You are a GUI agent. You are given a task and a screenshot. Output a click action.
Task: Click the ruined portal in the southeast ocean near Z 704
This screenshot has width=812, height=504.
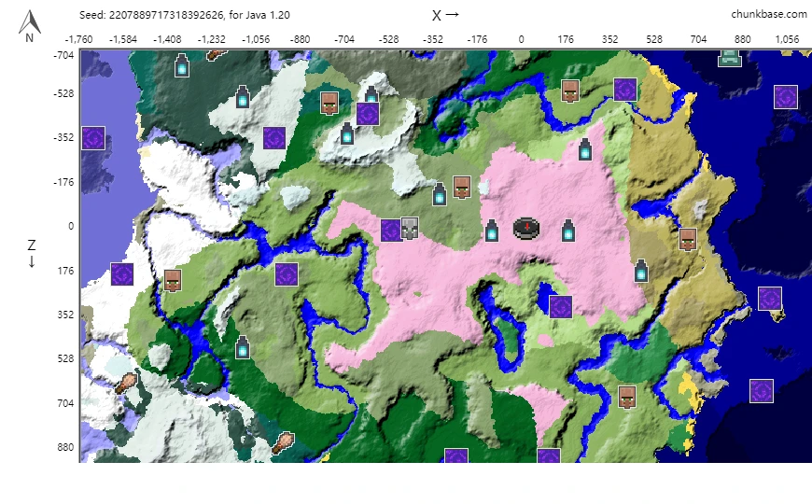(x=762, y=391)
